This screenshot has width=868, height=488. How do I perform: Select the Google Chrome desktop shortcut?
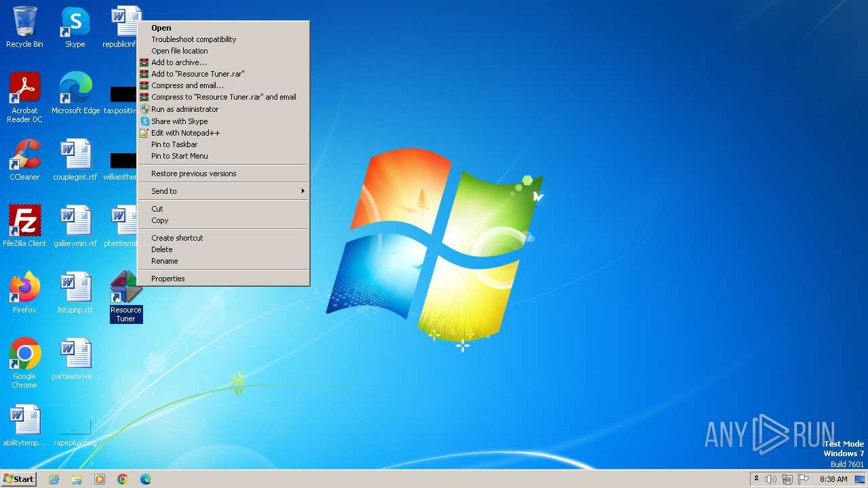pyautogui.click(x=24, y=363)
